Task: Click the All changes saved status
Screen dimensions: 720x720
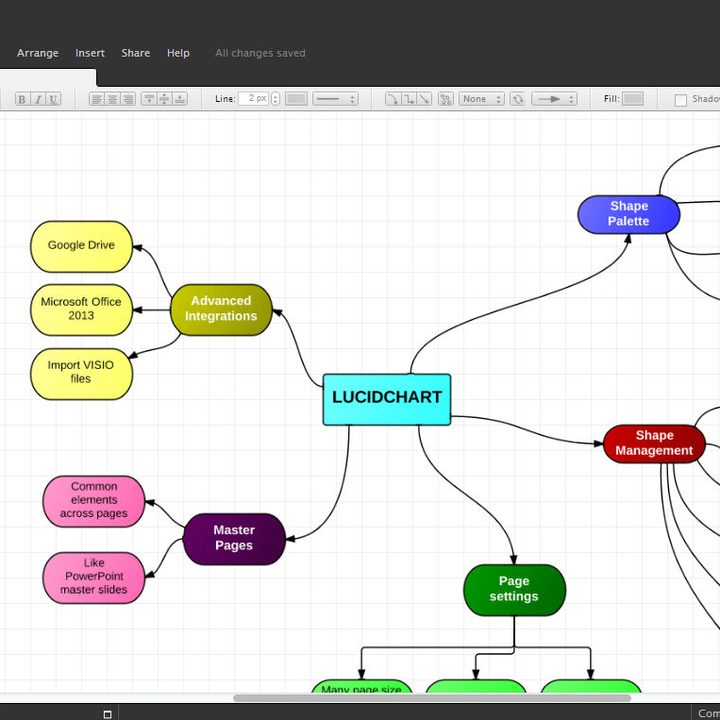Action: (260, 53)
